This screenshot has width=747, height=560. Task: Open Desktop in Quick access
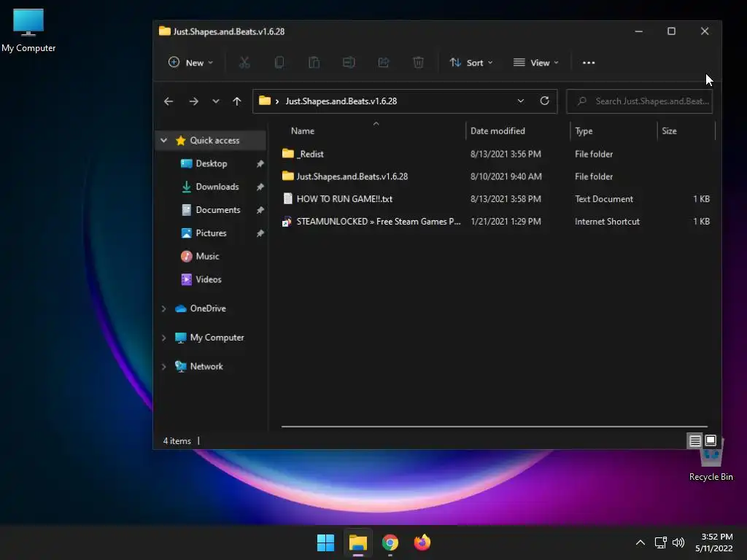click(x=212, y=163)
